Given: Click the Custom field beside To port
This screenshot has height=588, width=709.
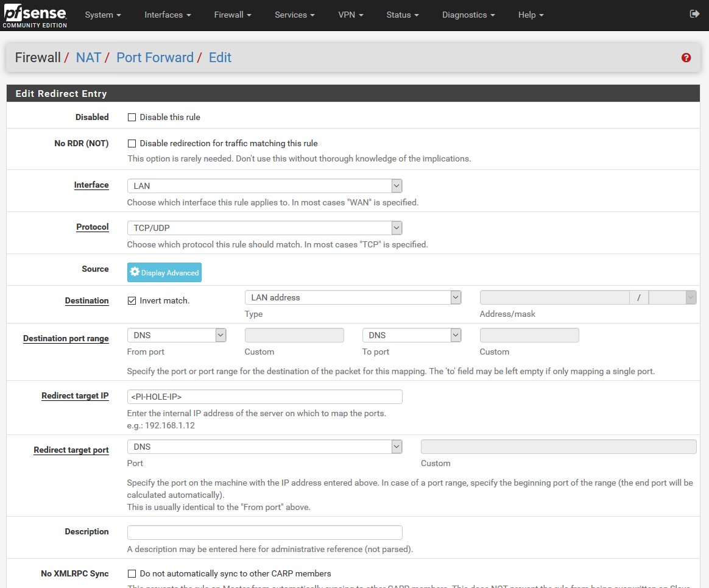Looking at the screenshot, I should 529,335.
